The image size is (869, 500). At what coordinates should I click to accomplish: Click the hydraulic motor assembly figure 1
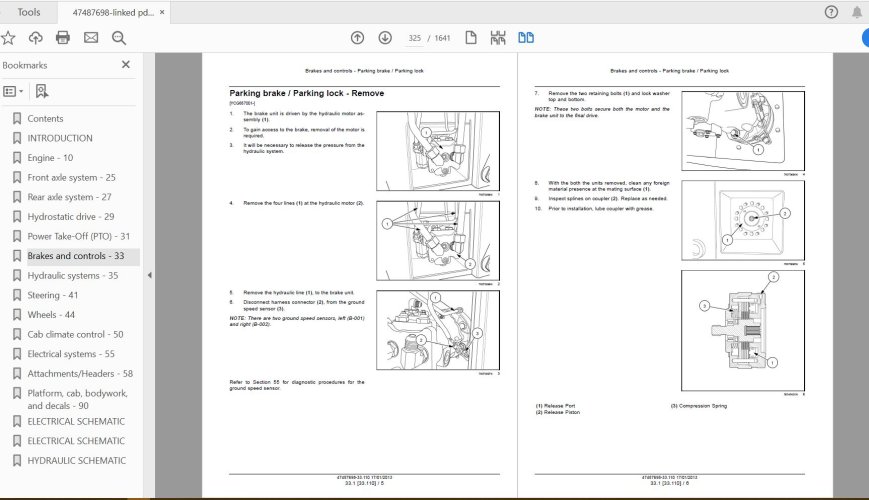click(x=438, y=151)
